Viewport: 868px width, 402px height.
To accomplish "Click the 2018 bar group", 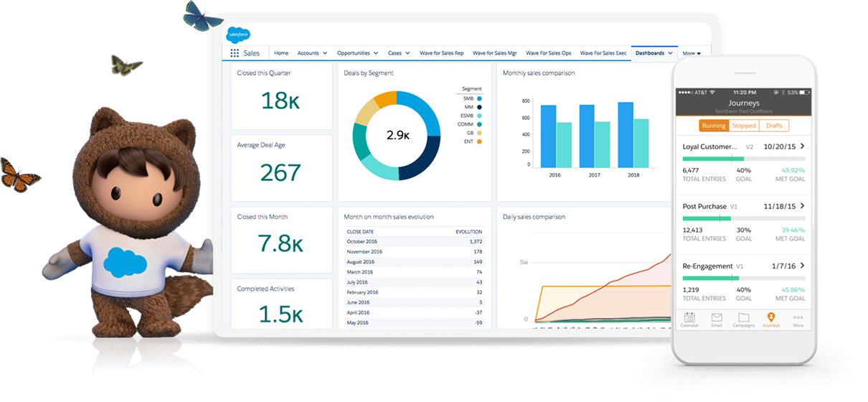I will point(633,134).
